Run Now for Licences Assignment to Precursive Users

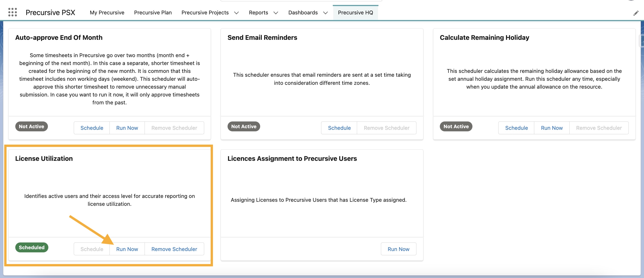398,249
